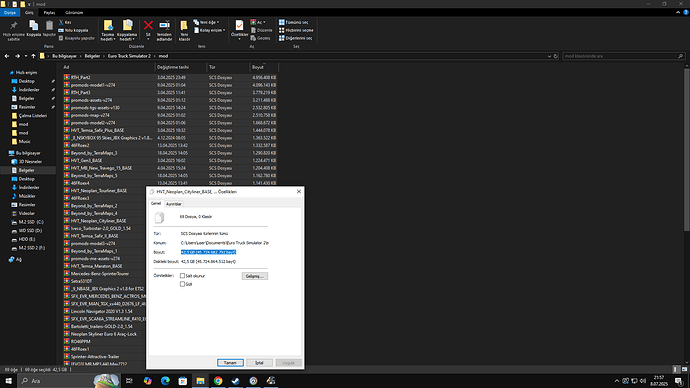Screen dimensions: 690x388
Task: Open Google Chrome from the taskbar
Action: click(218, 381)
